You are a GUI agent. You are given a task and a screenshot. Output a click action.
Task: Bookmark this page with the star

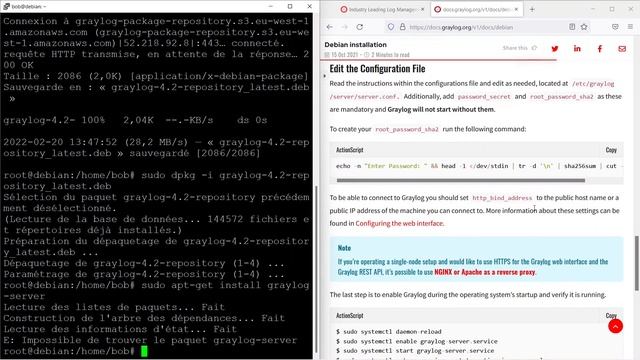coord(584,27)
